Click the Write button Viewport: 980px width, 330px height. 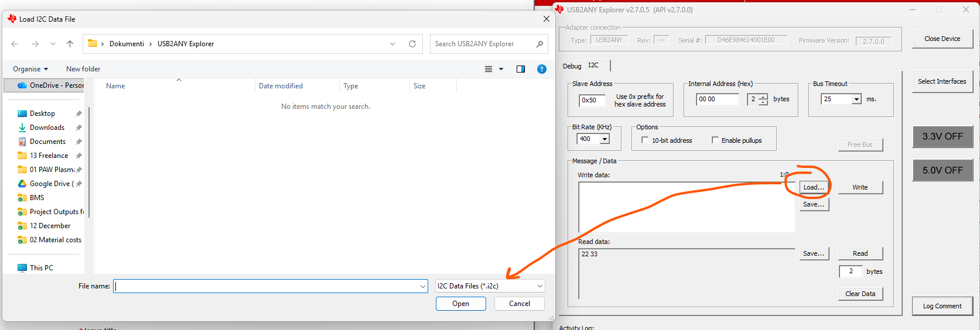(860, 187)
